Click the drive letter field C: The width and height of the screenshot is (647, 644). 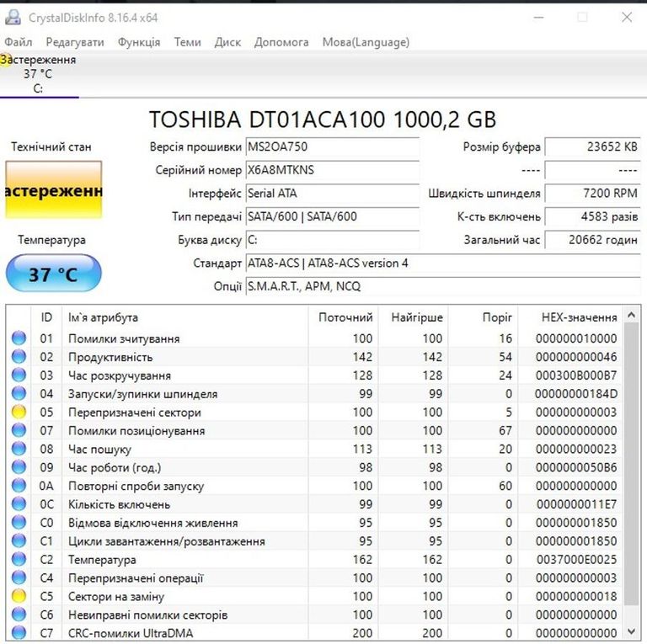[x=333, y=240]
